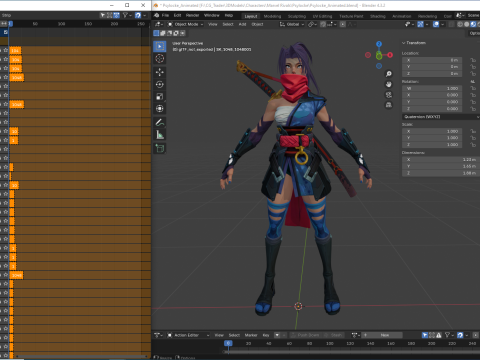This screenshot has width=480, height=360.
Task: Open the Global orientation dropdown
Action: tap(292, 24)
